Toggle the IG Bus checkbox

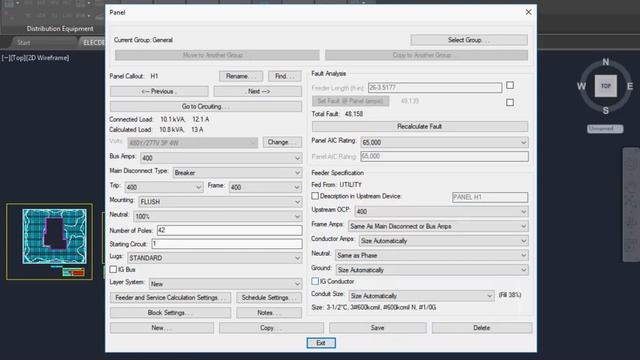113,269
